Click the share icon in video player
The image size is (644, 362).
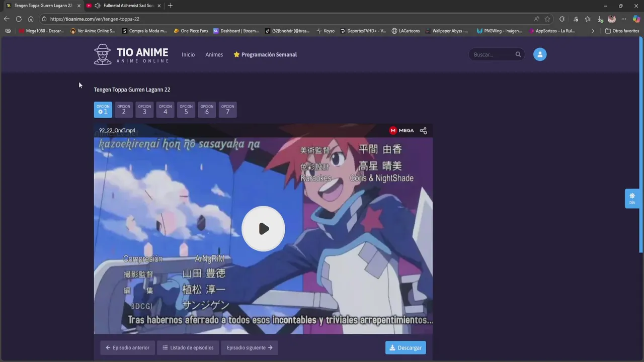423,130
